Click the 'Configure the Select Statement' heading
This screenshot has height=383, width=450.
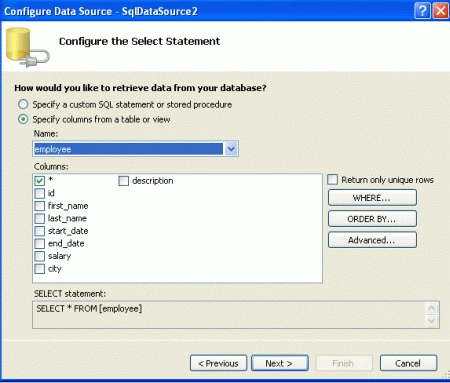[139, 41]
